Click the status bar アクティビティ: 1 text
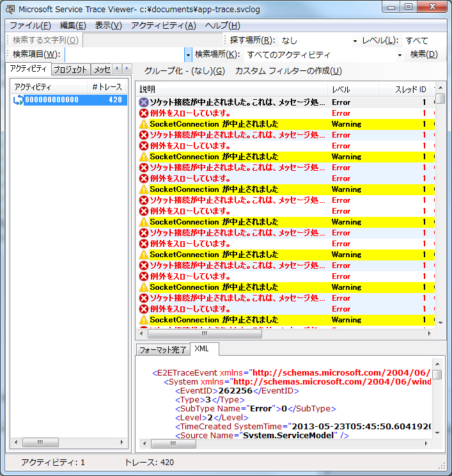The height and width of the screenshot is (476, 452). tap(53, 463)
